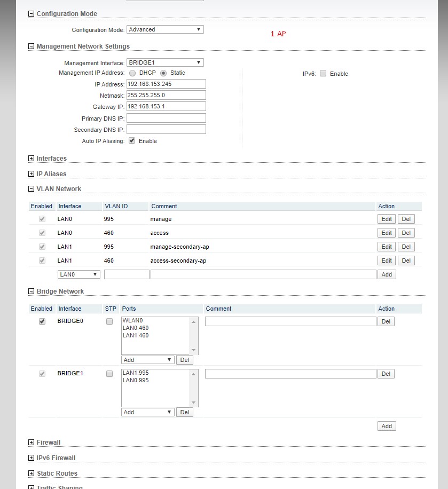The height and width of the screenshot is (489, 448).
Task: Open the Management Interface dropdown
Action: coord(165,63)
